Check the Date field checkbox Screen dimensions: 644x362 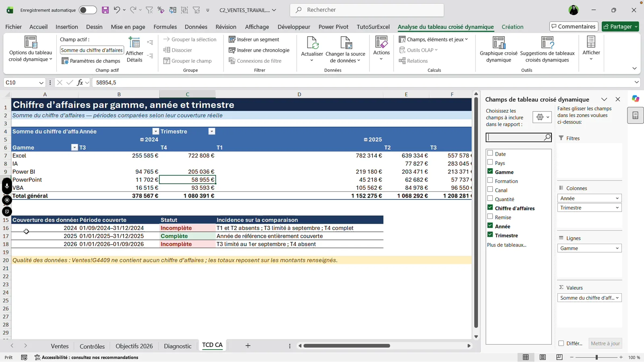click(x=490, y=153)
